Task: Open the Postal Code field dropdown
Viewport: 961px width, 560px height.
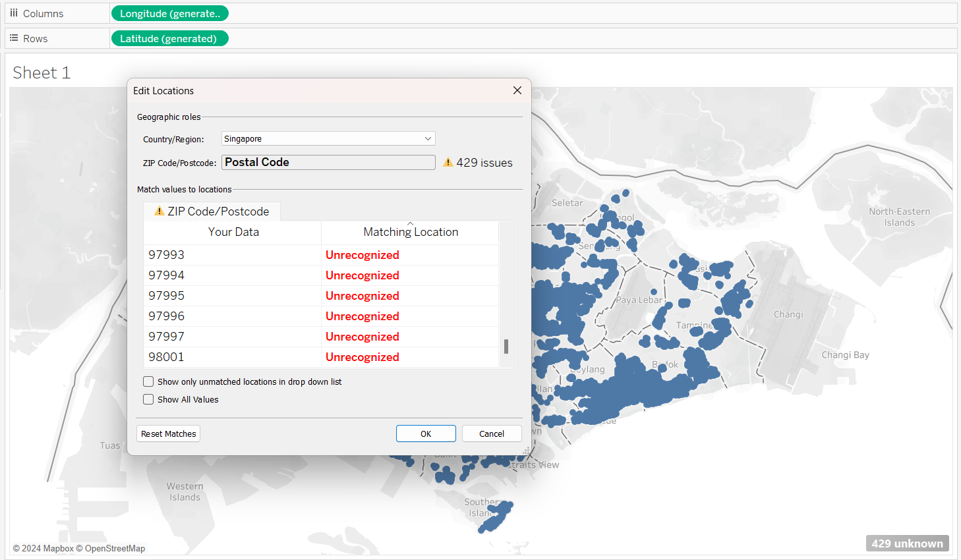Action: tap(328, 163)
